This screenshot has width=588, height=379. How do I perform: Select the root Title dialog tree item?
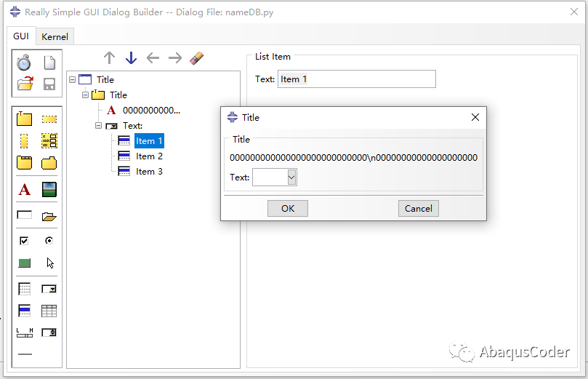click(105, 79)
